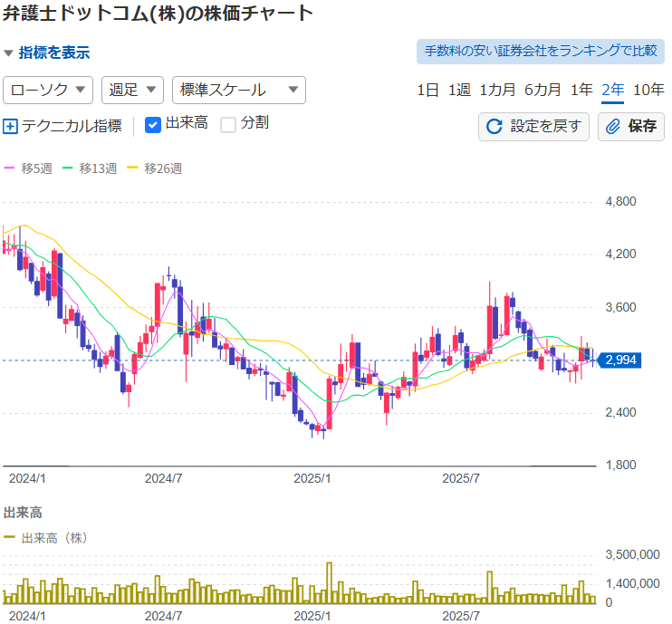Viewport: 672px width, 624px height.
Task: Select the 1日 time range
Action: [x=427, y=90]
